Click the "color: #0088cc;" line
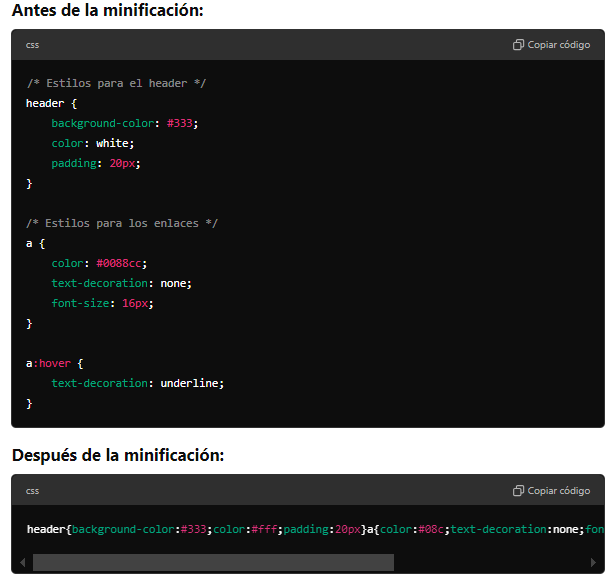This screenshot has width=612, height=586. (x=99, y=264)
